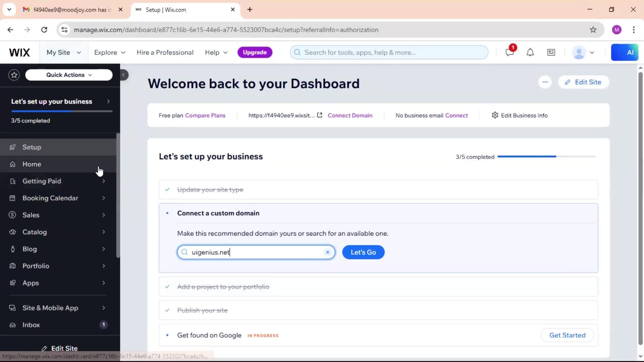Open the notifications bell
644x362 pixels.
click(x=530, y=52)
